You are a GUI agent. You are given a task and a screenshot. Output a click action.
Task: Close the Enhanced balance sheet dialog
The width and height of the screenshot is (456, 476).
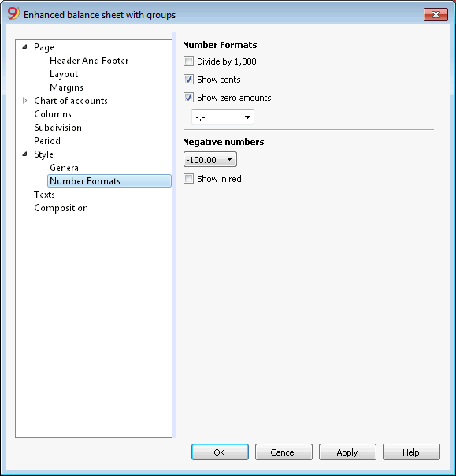(x=436, y=14)
